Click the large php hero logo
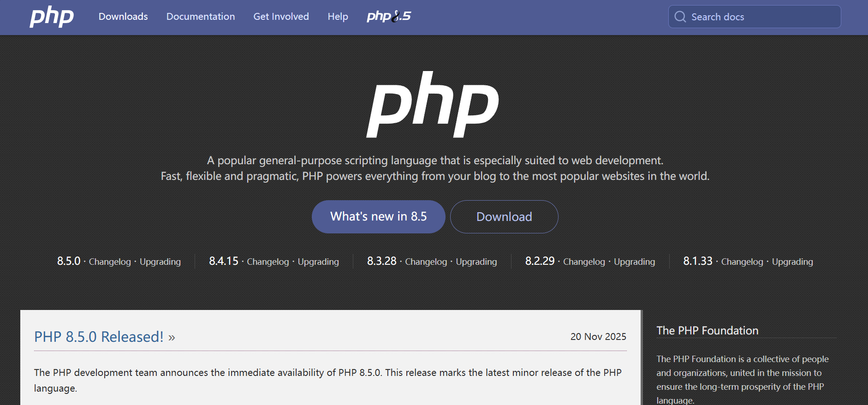Viewport: 868px width, 405px height. coord(433,105)
